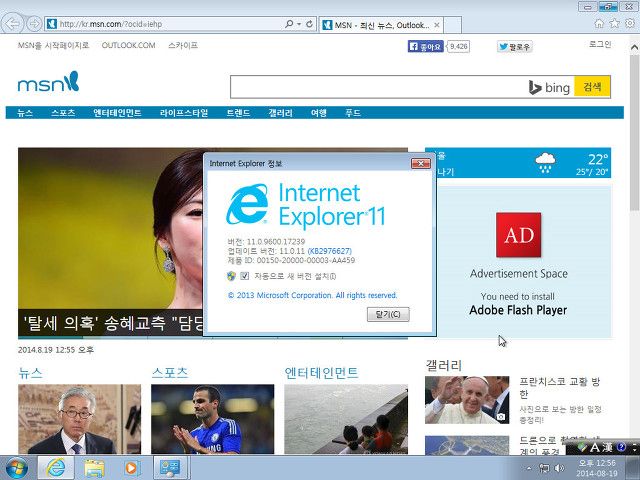Viewport: 640px width, 480px height.
Task: Open the 스포츠 navigation menu item
Action: pyautogui.click(x=63, y=113)
